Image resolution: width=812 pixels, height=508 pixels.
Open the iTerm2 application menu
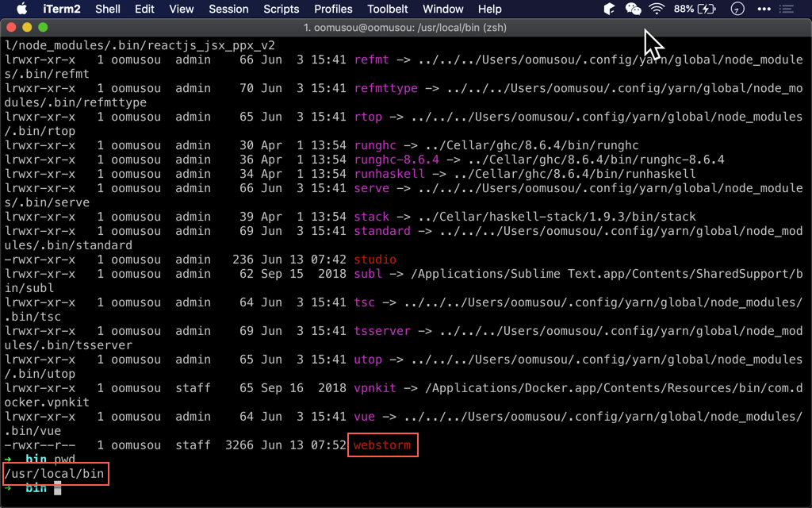click(x=62, y=9)
